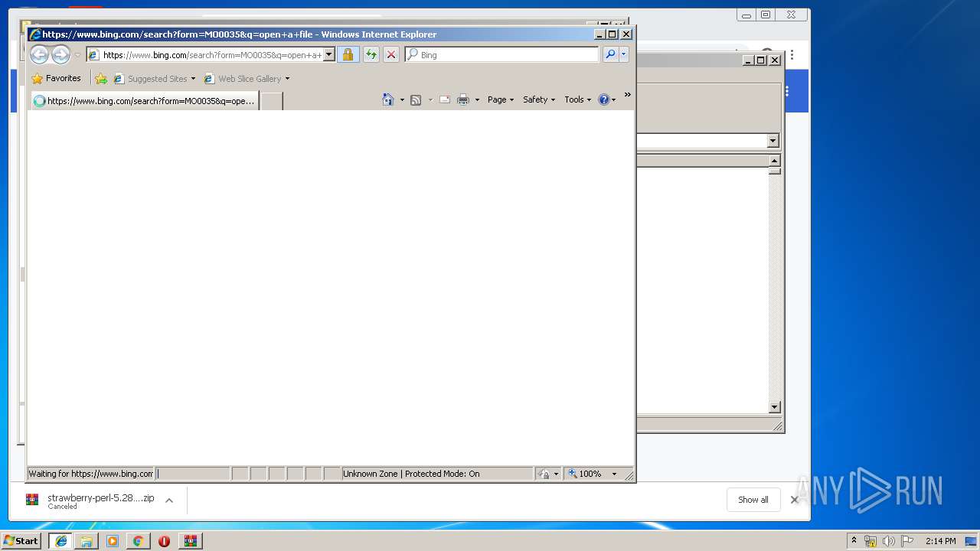
Task: Open the Favorites center
Action: point(56,78)
